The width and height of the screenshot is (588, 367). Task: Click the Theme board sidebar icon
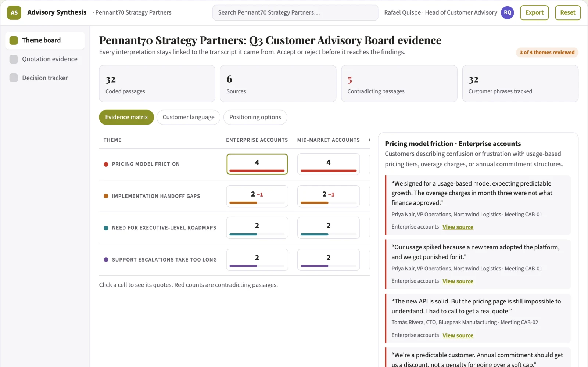coord(14,40)
